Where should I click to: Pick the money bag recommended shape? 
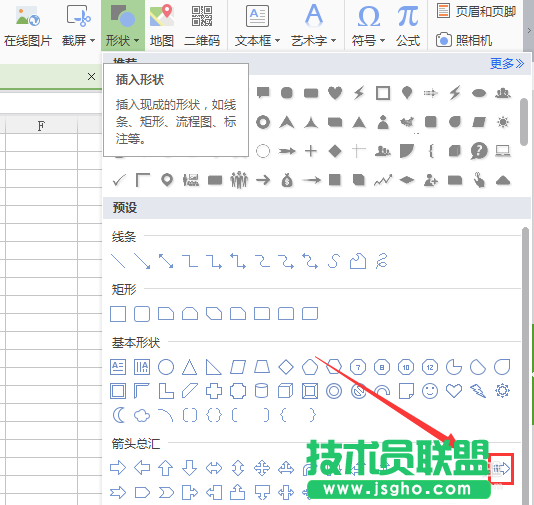[x=287, y=180]
